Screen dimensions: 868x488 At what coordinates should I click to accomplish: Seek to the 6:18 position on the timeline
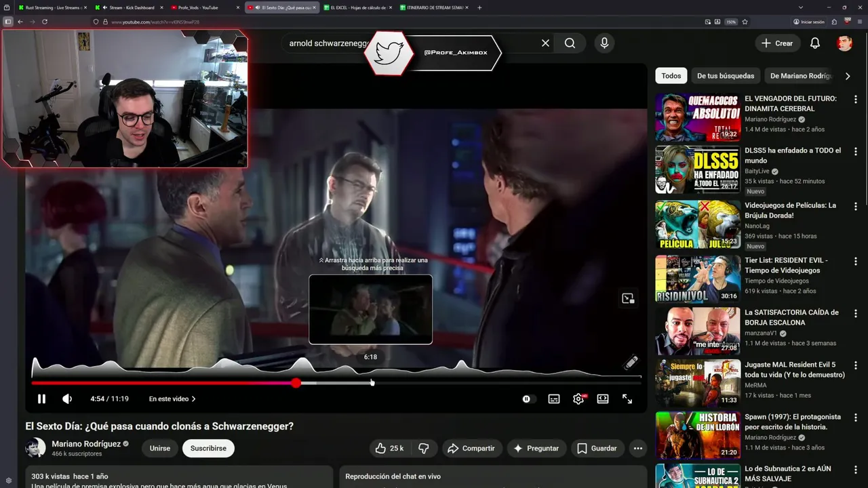371,383
